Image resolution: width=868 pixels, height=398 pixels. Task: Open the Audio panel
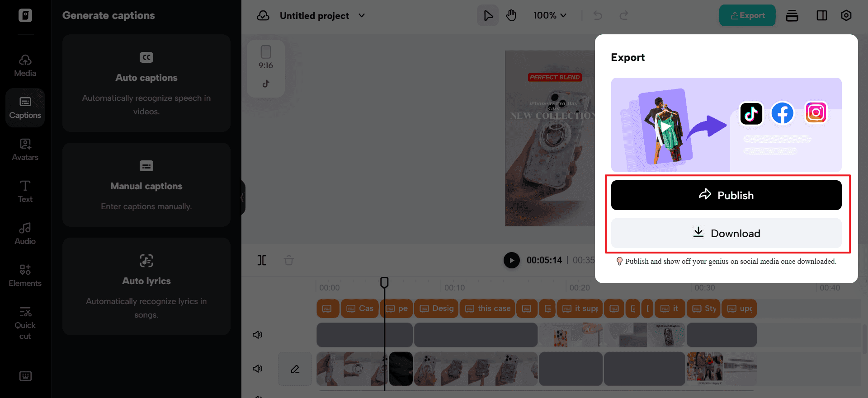click(25, 234)
